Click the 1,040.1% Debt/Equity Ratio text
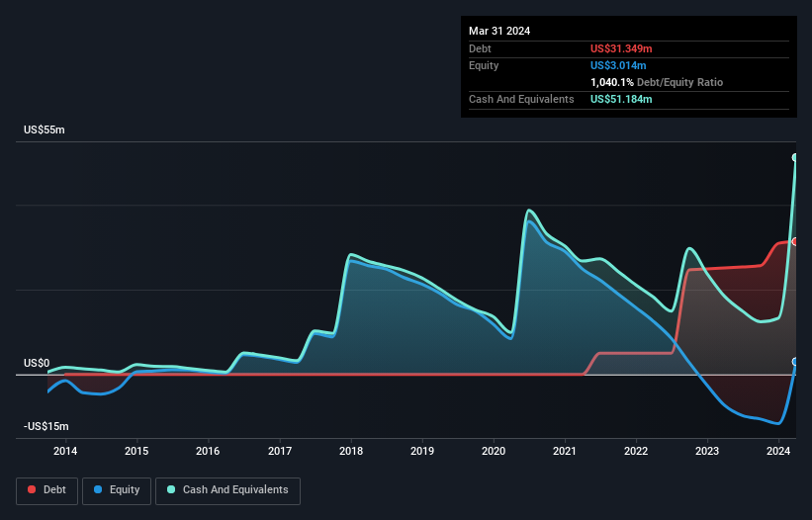Screen dimensions: 812x520 coord(657,82)
